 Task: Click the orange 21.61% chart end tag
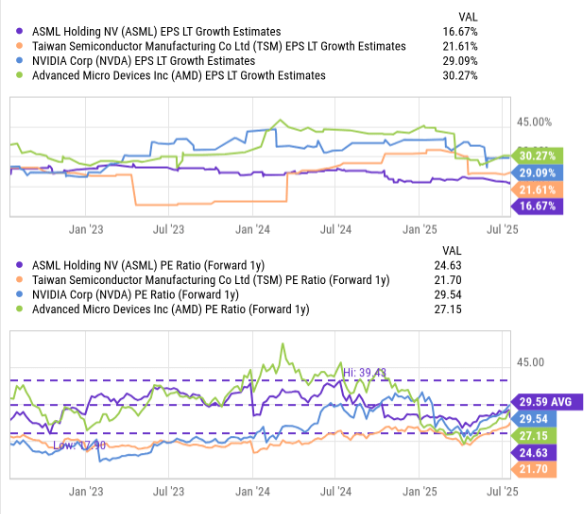(x=537, y=189)
